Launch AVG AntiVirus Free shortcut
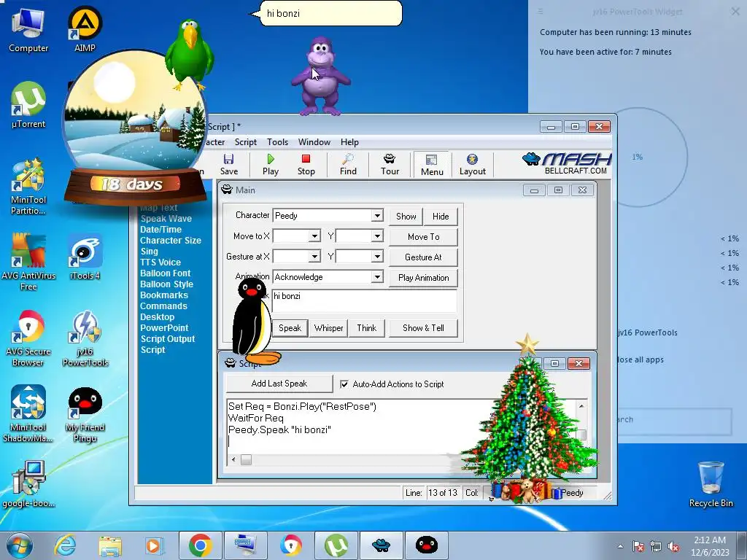The height and width of the screenshot is (560, 747). (28, 262)
